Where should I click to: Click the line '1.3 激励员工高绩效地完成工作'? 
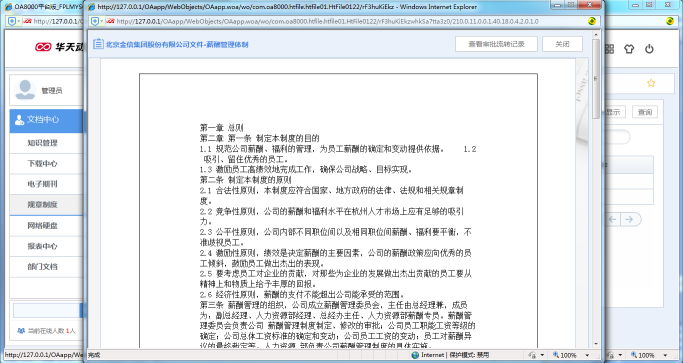(x=306, y=170)
